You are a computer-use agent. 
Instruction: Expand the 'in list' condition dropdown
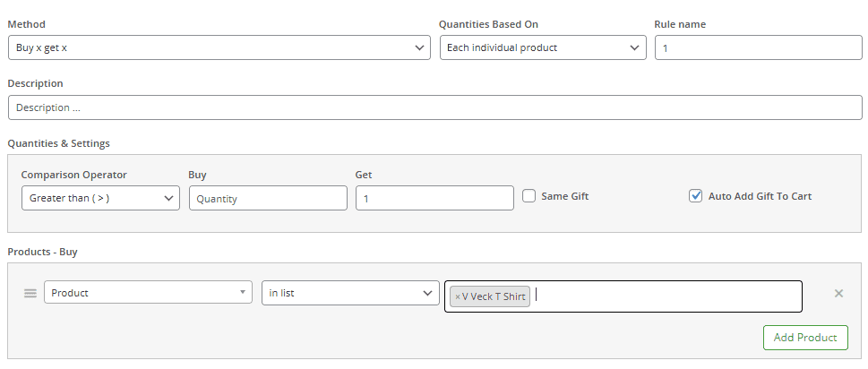point(349,293)
